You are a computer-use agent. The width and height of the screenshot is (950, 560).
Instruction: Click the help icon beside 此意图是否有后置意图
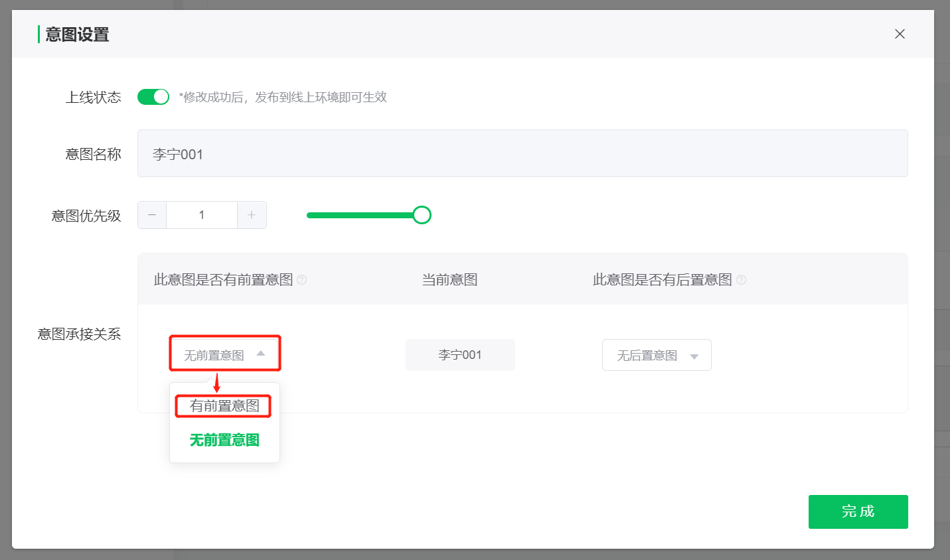click(742, 280)
